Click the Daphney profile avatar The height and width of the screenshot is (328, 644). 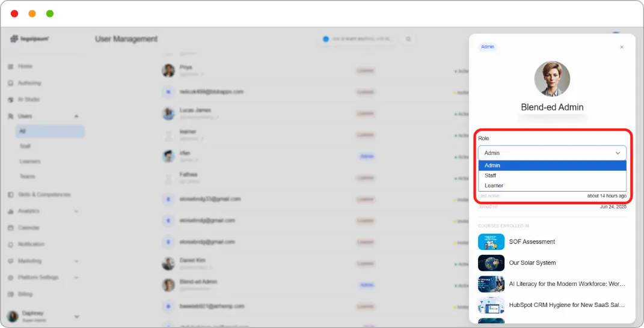(x=13, y=316)
